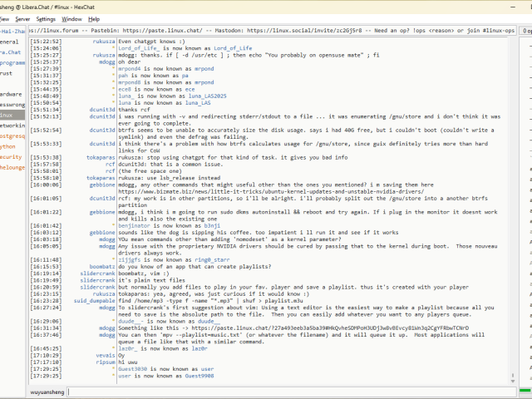Open the Help menu
532x399 pixels.
click(94, 18)
